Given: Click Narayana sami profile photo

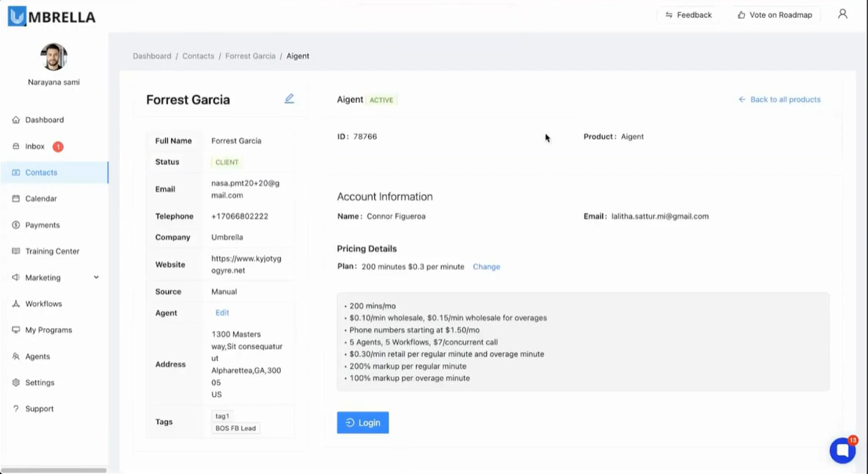Looking at the screenshot, I should pyautogui.click(x=53, y=57).
